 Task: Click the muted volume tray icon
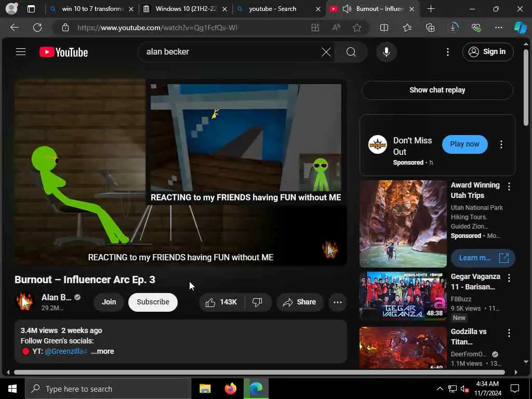tap(464, 389)
